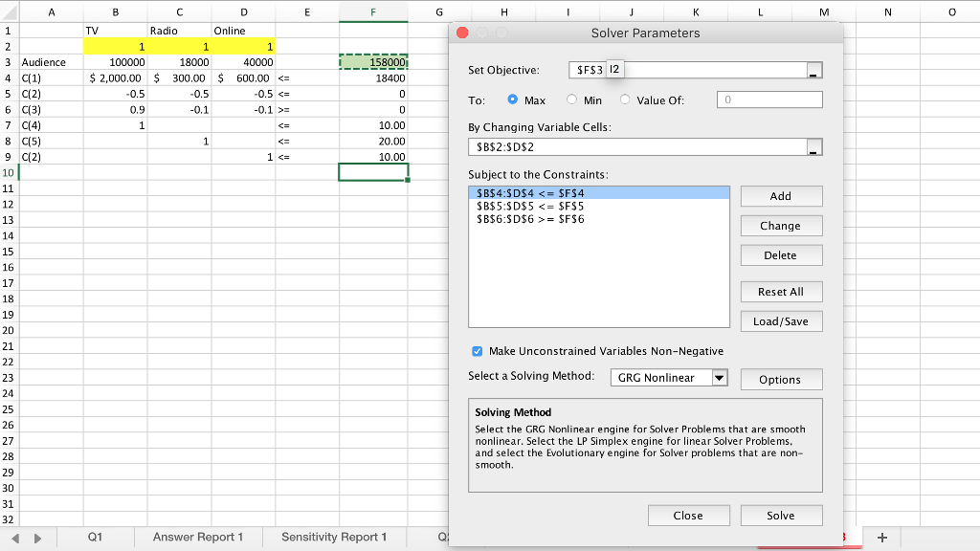Switch to the Answer Report 1 sheet
The height and width of the screenshot is (551, 980).
[x=198, y=538]
